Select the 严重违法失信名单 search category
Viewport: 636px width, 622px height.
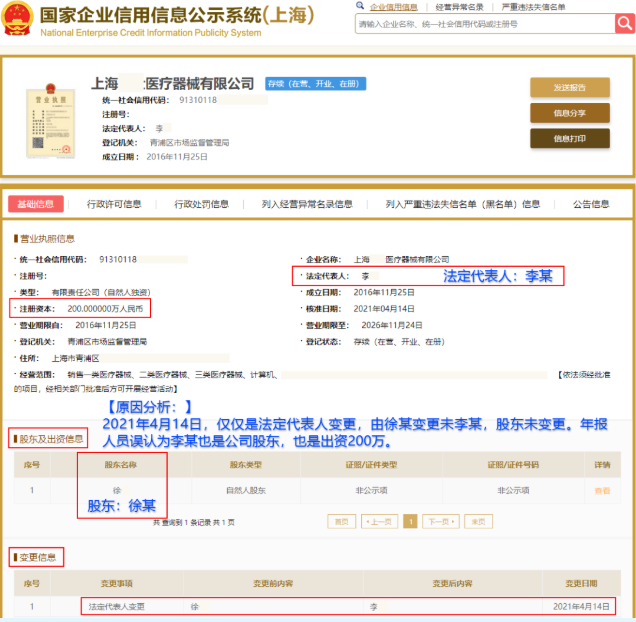pos(533,7)
